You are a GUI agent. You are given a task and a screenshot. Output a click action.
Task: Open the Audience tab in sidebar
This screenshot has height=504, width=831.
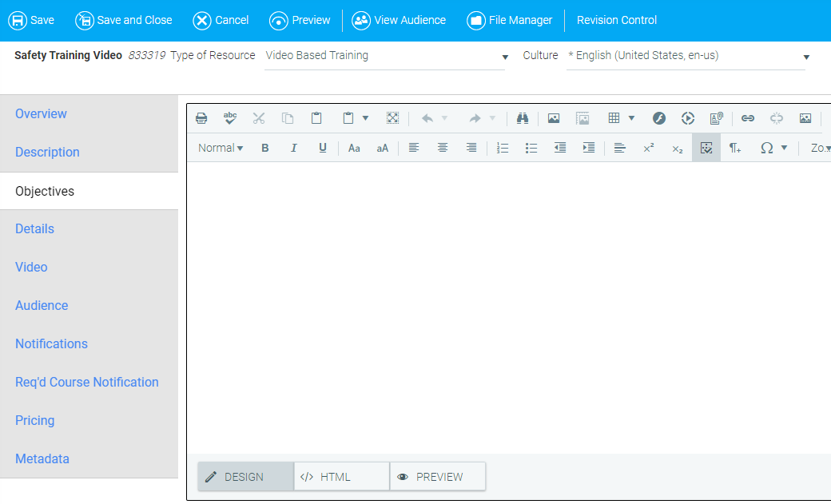tap(42, 305)
